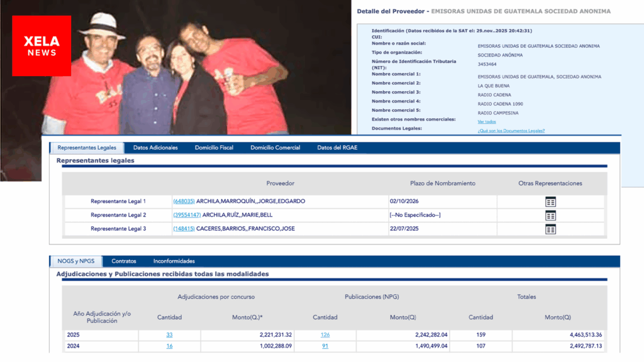The image size is (644, 362).
Task: Open the Contratos tab
Action: click(124, 261)
